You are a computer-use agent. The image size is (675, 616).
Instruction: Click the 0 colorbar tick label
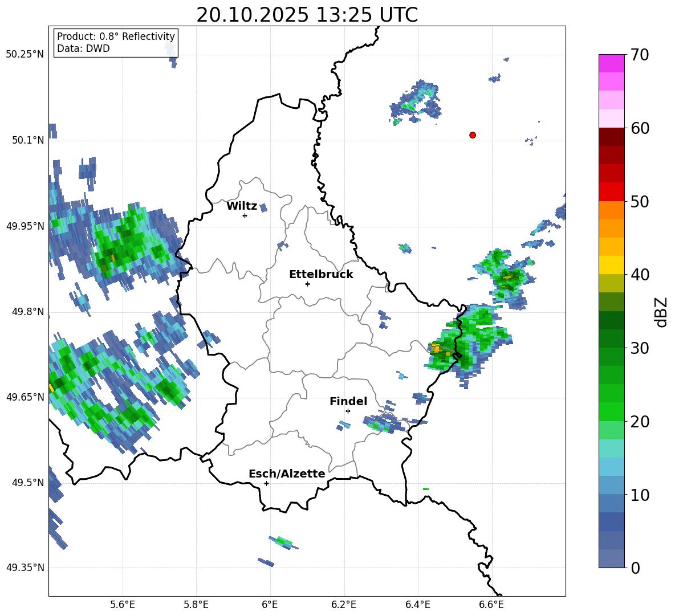click(x=635, y=568)
